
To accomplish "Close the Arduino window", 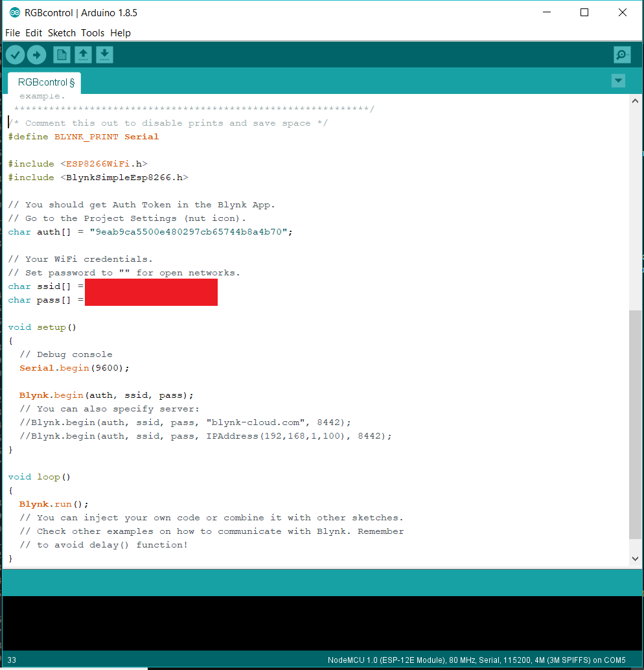I will click(623, 12).
